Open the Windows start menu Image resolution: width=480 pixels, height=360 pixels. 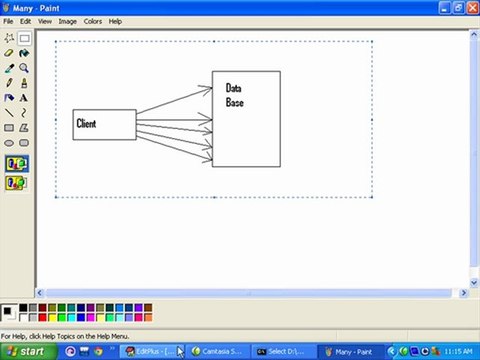[x=29, y=351]
